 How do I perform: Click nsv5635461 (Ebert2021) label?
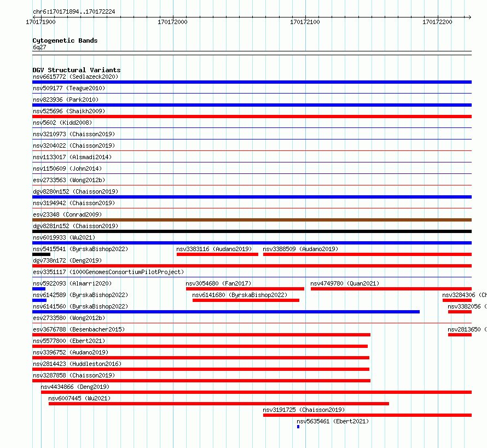pyautogui.click(x=333, y=421)
